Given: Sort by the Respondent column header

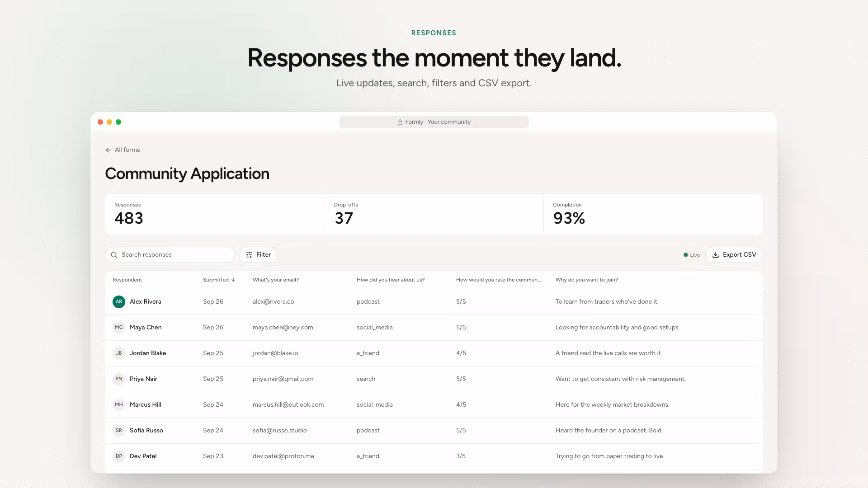Looking at the screenshot, I should click(x=127, y=280).
